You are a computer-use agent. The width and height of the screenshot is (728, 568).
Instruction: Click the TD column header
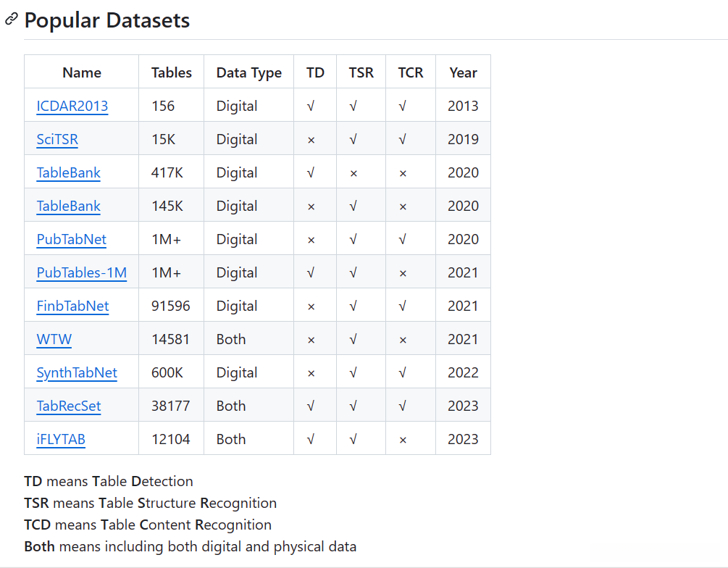315,72
